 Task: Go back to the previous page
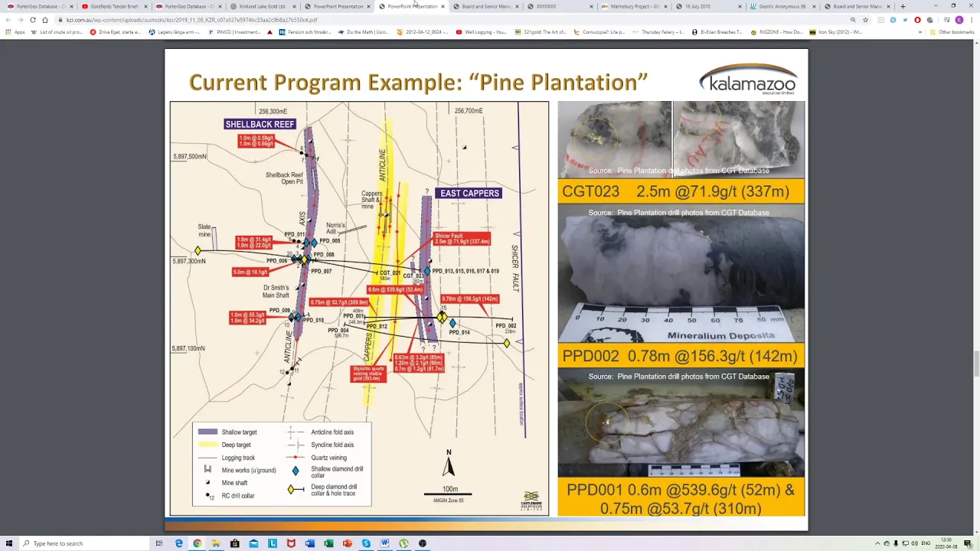click(8, 20)
